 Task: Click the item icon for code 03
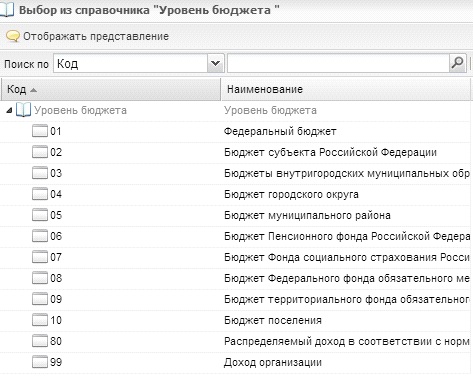pos(40,173)
